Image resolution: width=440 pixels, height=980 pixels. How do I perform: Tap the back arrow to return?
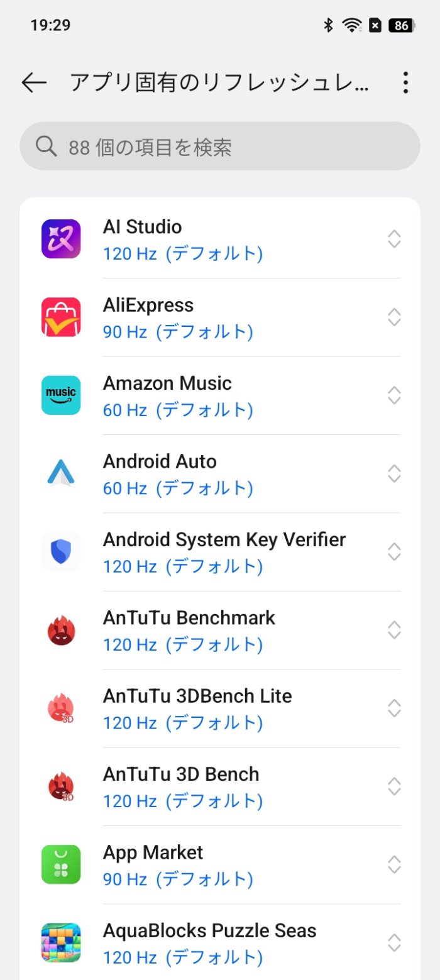tap(35, 82)
